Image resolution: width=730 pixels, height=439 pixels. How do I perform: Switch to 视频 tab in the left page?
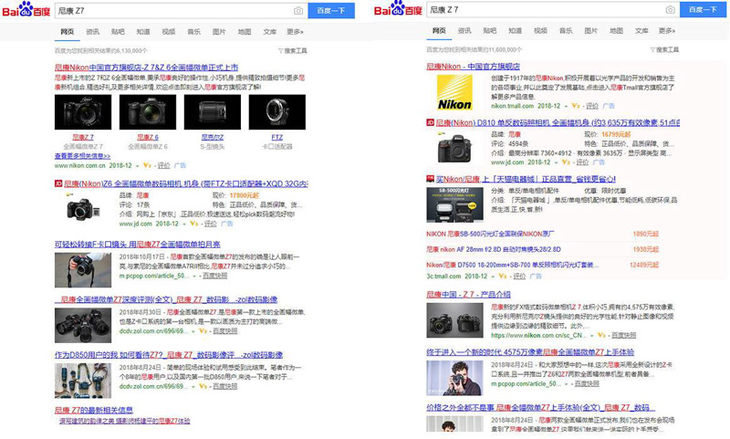tap(169, 32)
